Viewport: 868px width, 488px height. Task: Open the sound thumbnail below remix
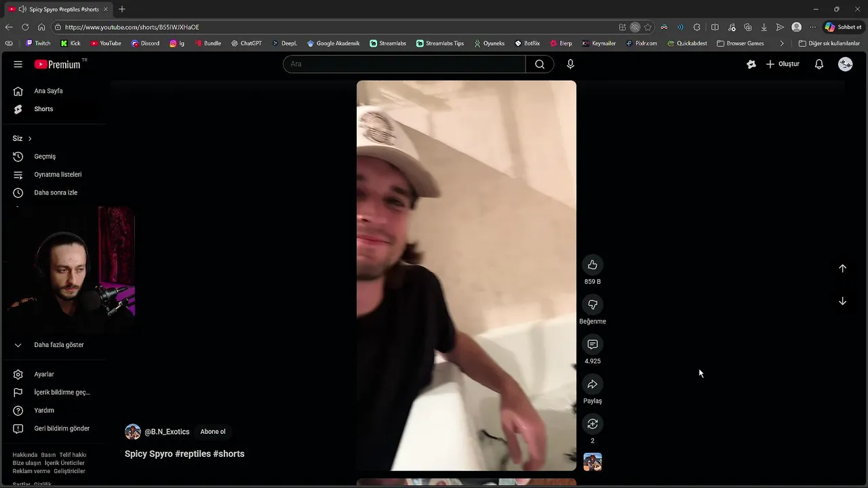pyautogui.click(x=593, y=462)
